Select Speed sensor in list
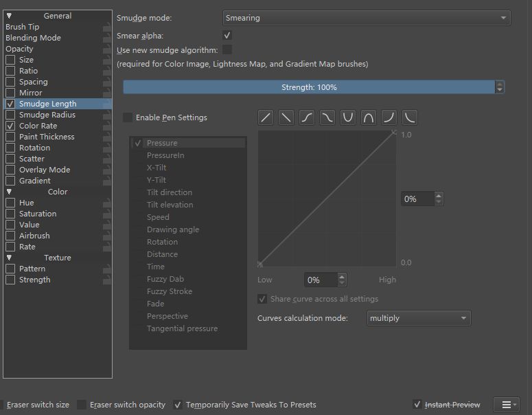 (188, 217)
